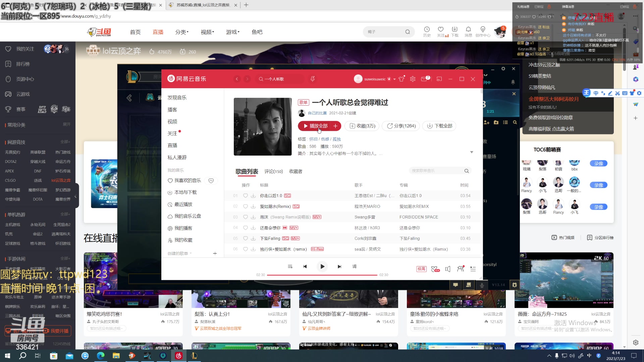This screenshot has height=362, width=644.
Task: Toggle desktop lyrics (词)
Action: (x=355, y=266)
